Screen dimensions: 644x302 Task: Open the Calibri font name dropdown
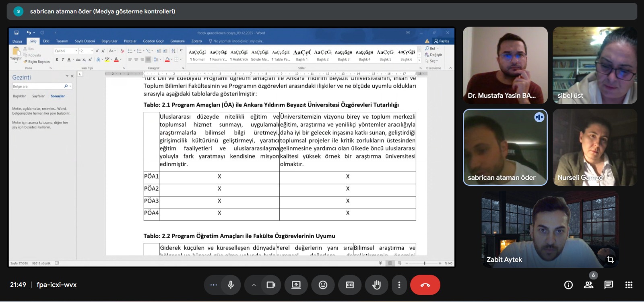pos(76,51)
